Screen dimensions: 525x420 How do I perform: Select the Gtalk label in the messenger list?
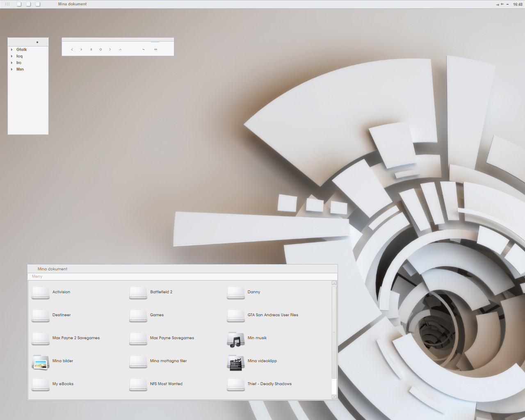click(22, 50)
